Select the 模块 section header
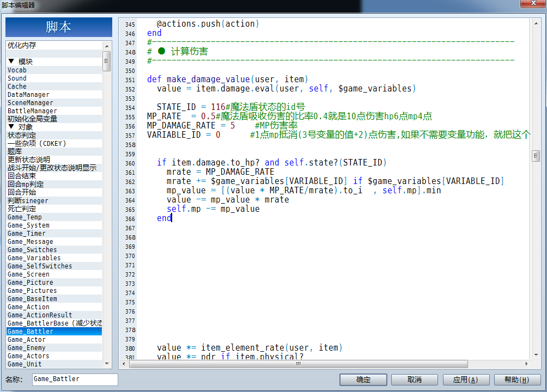Image resolution: width=547 pixels, height=392 pixels. (54, 62)
